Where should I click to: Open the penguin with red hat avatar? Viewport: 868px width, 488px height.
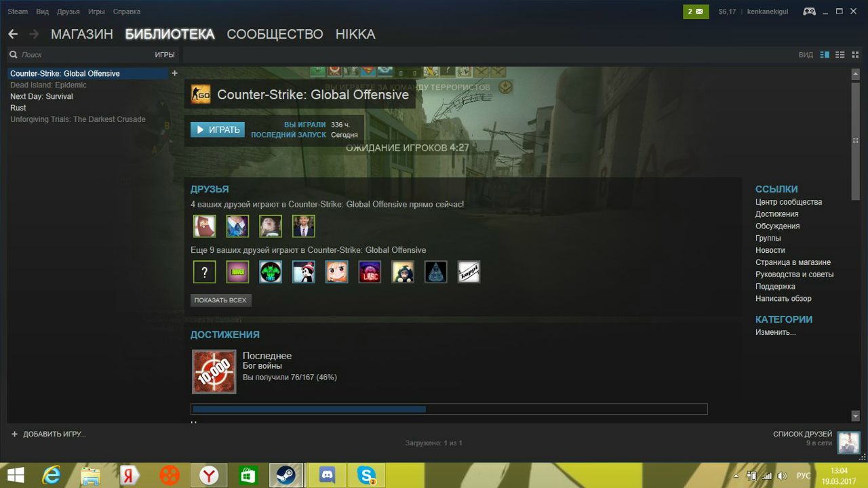(x=303, y=272)
